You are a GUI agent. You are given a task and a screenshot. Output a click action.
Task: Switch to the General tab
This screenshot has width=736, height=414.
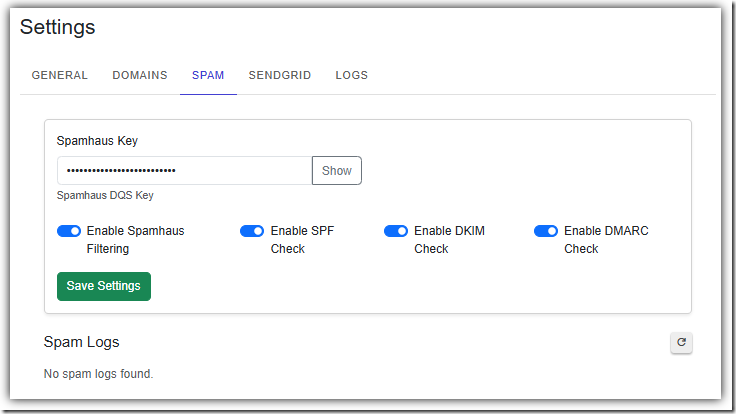tap(60, 75)
